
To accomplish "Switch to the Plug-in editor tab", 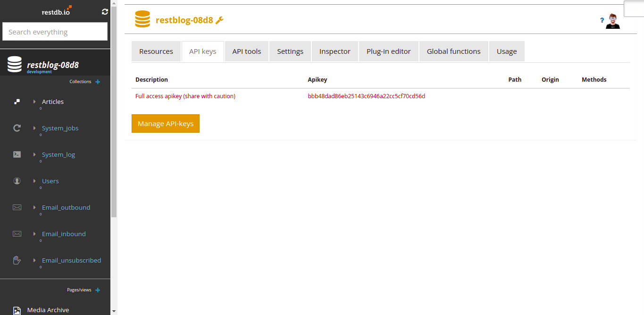I will tap(389, 51).
